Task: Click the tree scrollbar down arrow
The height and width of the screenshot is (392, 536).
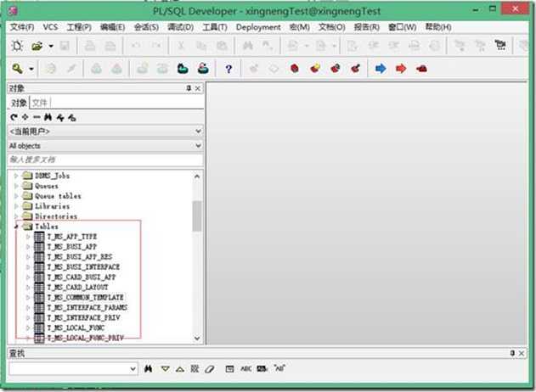Action: click(x=197, y=338)
